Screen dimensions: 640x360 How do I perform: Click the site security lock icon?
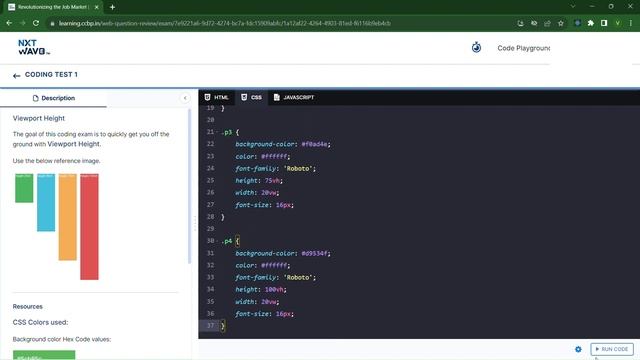tap(52, 24)
